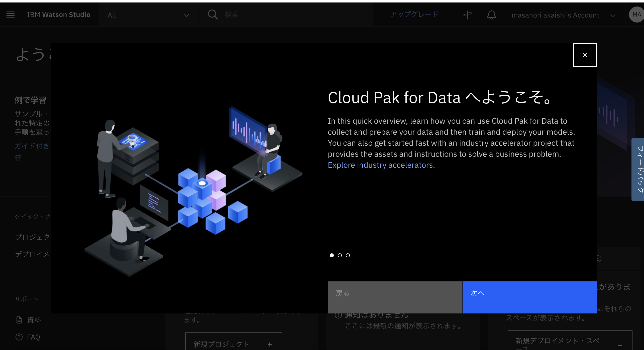Screen dimensions: 644x350
Task: Expand masanori akaishi's Account dropdown
Action: (613, 15)
